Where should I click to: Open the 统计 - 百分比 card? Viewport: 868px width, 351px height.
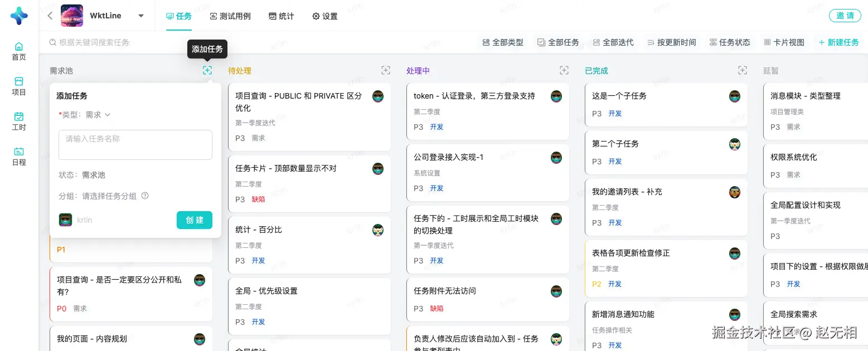pyautogui.click(x=309, y=245)
